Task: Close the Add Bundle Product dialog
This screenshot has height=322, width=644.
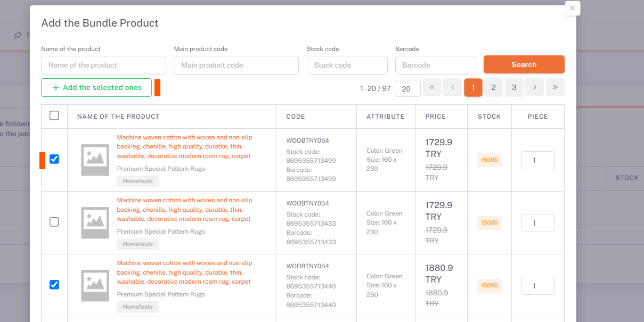Action: coord(572,8)
